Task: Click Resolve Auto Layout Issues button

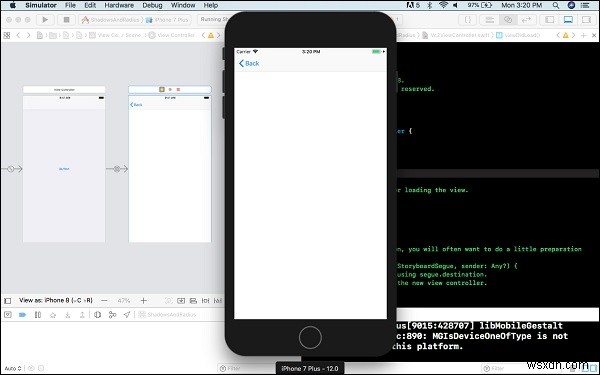Action: [x=218, y=301]
